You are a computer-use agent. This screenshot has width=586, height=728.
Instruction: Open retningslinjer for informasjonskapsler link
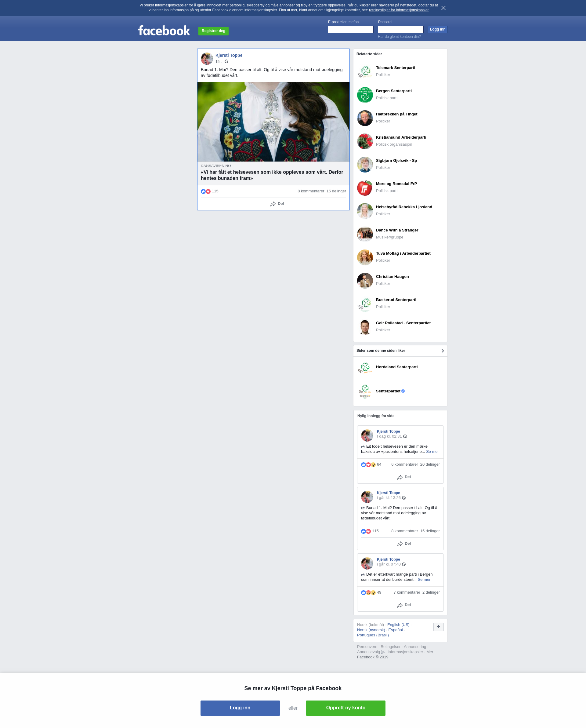pos(399,10)
